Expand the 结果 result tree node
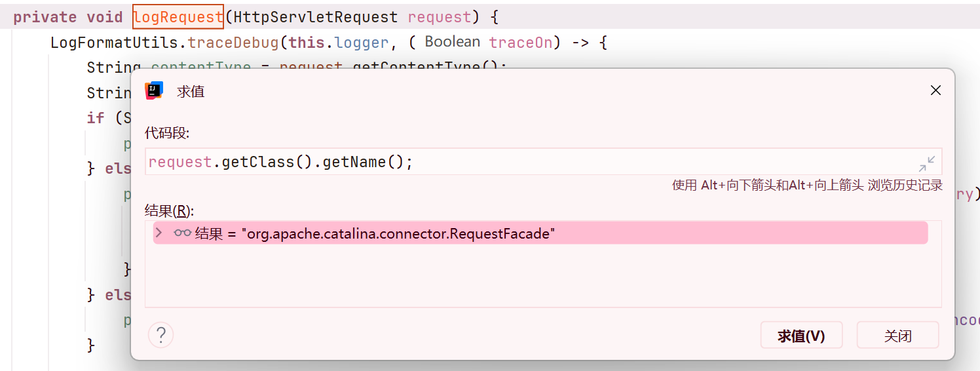The image size is (980, 371). pyautogui.click(x=159, y=233)
